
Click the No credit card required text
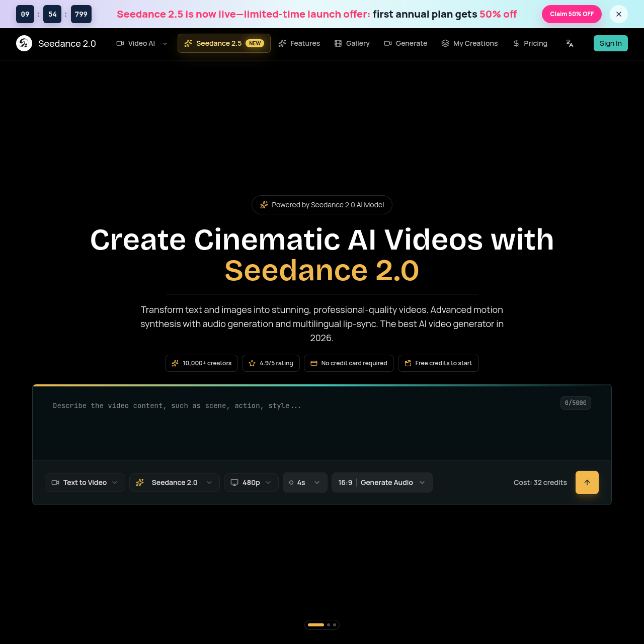354,363
